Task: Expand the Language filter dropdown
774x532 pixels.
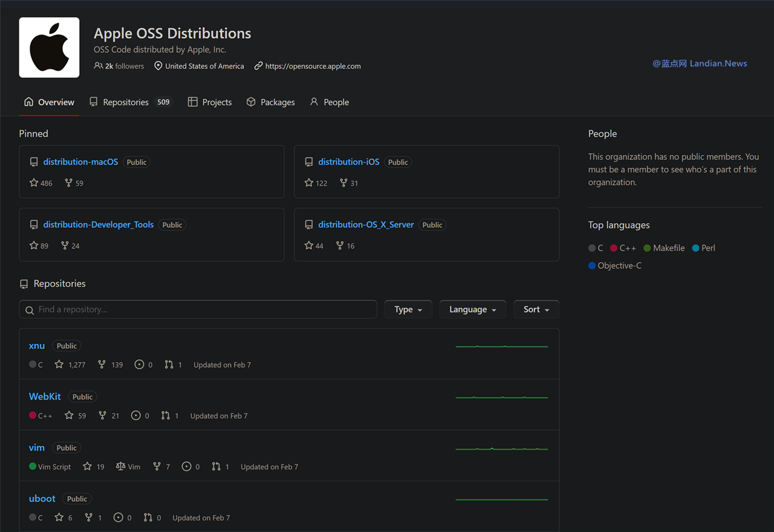Action: [x=472, y=310]
